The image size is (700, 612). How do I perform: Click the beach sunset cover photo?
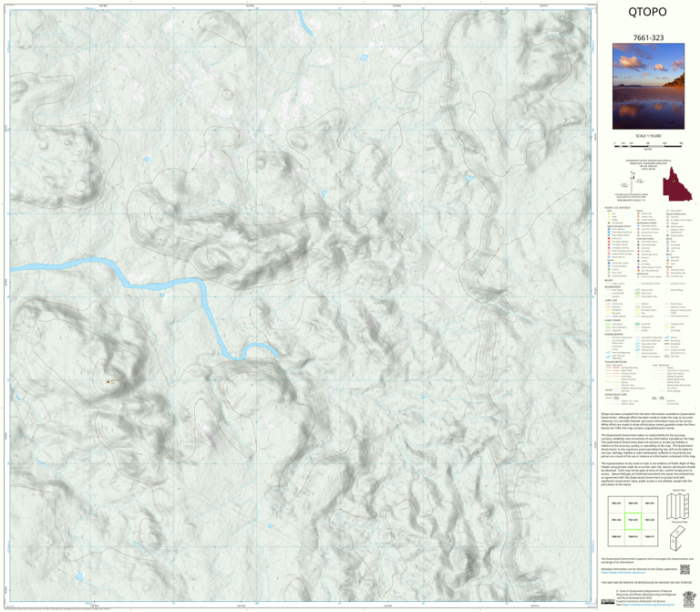(x=648, y=87)
